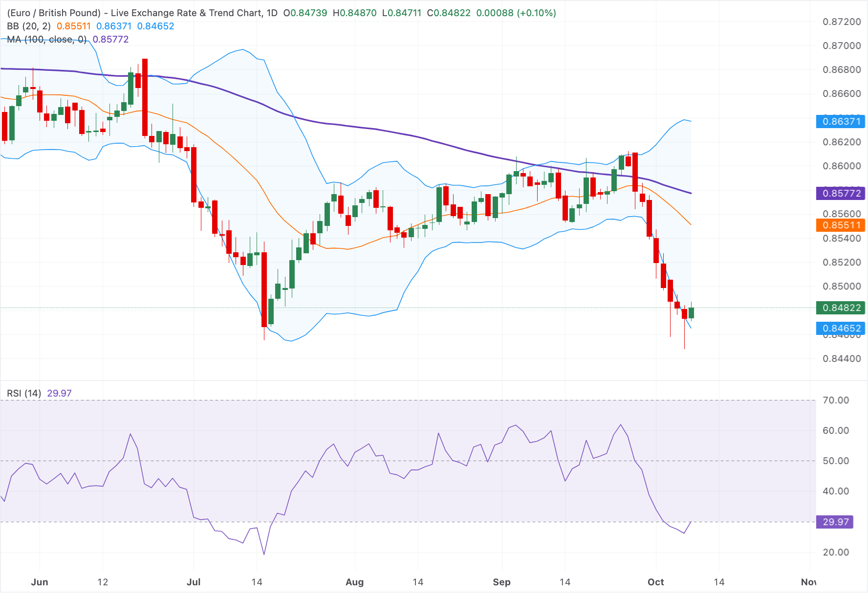Click the BB lower value 0.84652 in legend
868x598 pixels.
[x=155, y=26]
